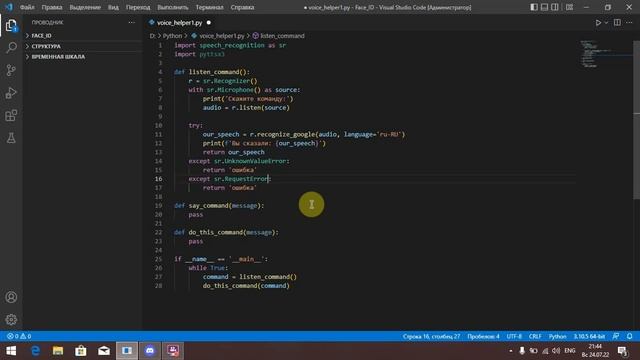Change indentation via Пробелов: 4
This screenshot has height=360, width=640.
pyautogui.click(x=483, y=336)
